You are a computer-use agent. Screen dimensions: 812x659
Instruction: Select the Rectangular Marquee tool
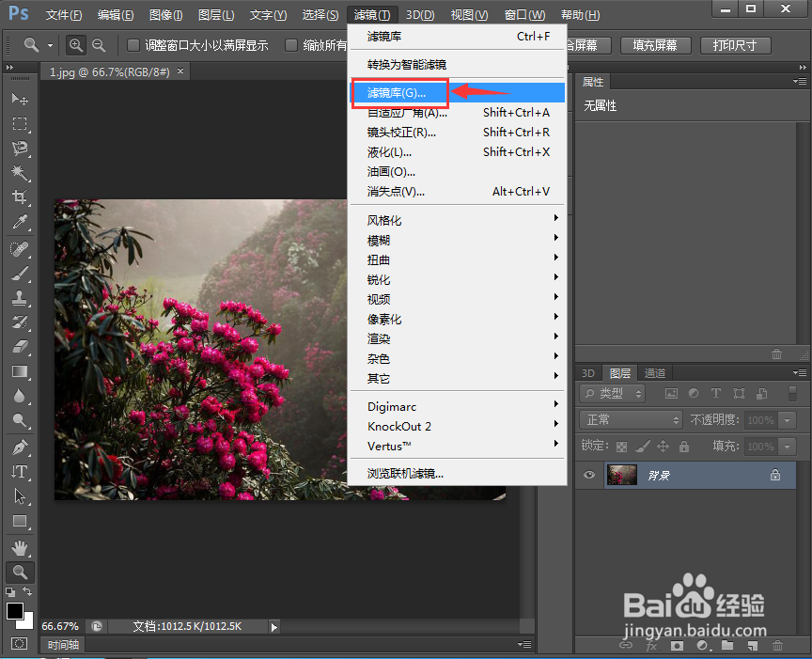pyautogui.click(x=20, y=123)
